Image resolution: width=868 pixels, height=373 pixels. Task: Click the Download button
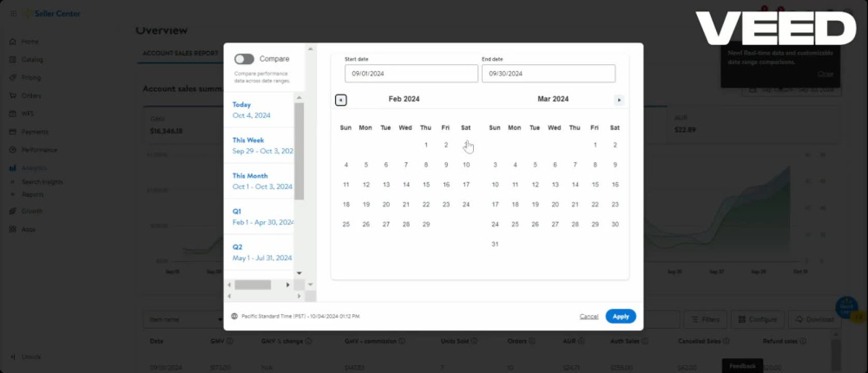click(x=815, y=319)
